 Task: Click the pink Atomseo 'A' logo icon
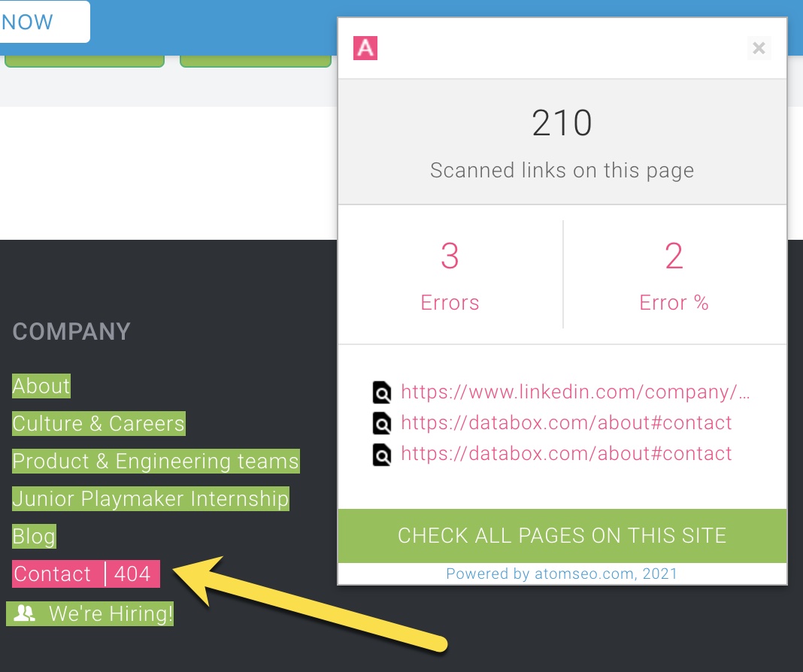point(365,48)
